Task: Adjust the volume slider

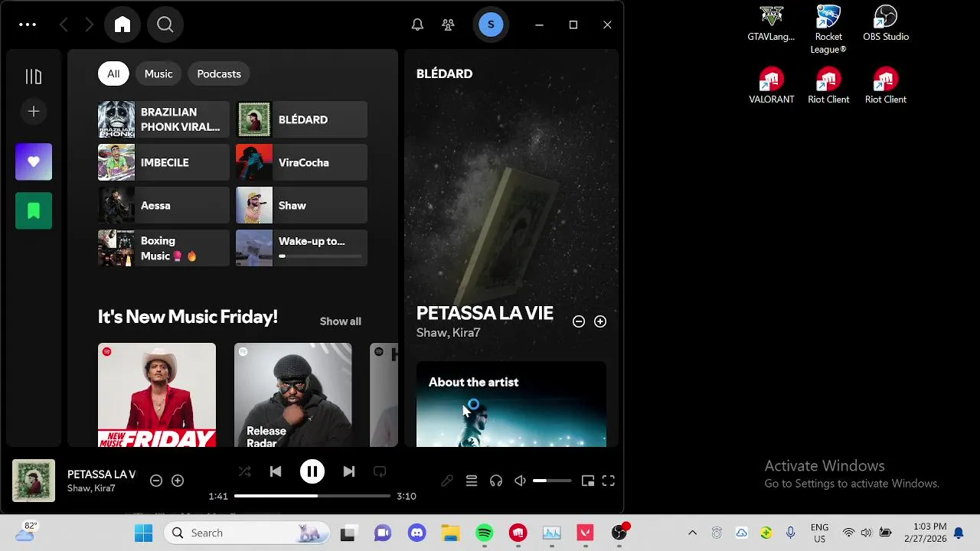Action: 552,481
